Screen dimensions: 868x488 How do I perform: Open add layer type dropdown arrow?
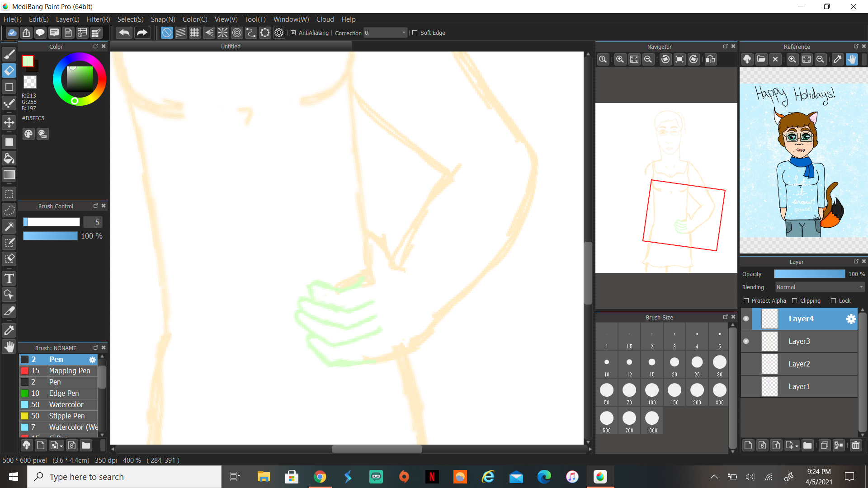click(797, 446)
